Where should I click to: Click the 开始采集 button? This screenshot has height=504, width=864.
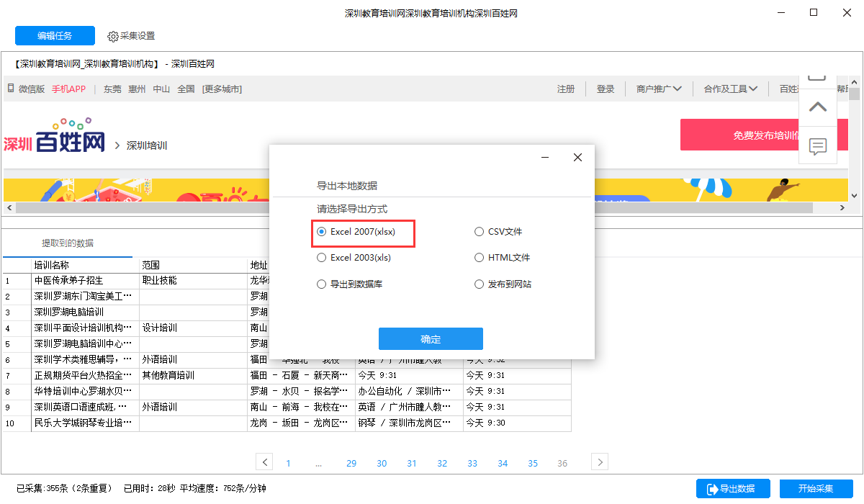[x=816, y=489]
